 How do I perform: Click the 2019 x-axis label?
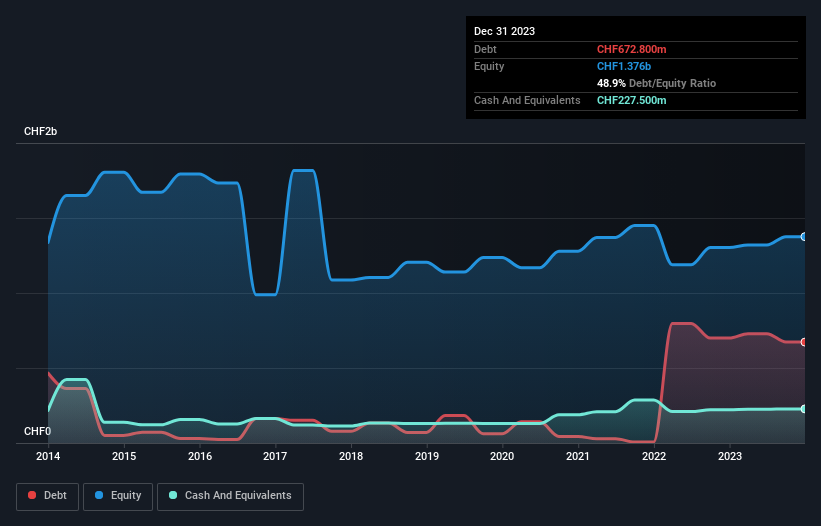(427, 456)
